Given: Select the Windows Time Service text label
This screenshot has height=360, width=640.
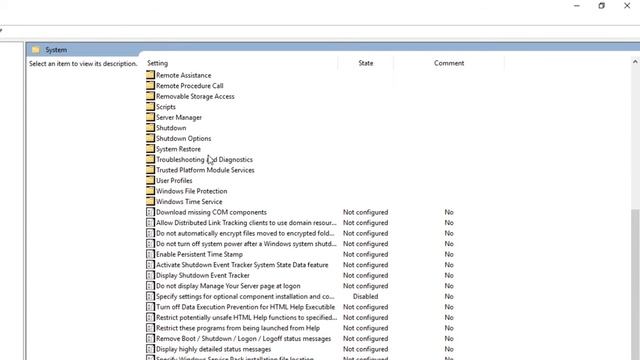Looking at the screenshot, I should [189, 202].
